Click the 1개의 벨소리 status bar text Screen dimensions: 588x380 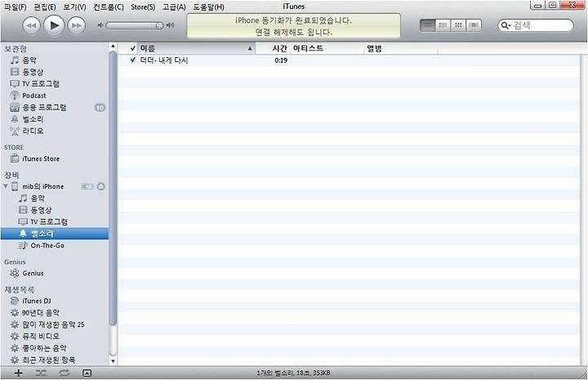(x=294, y=373)
